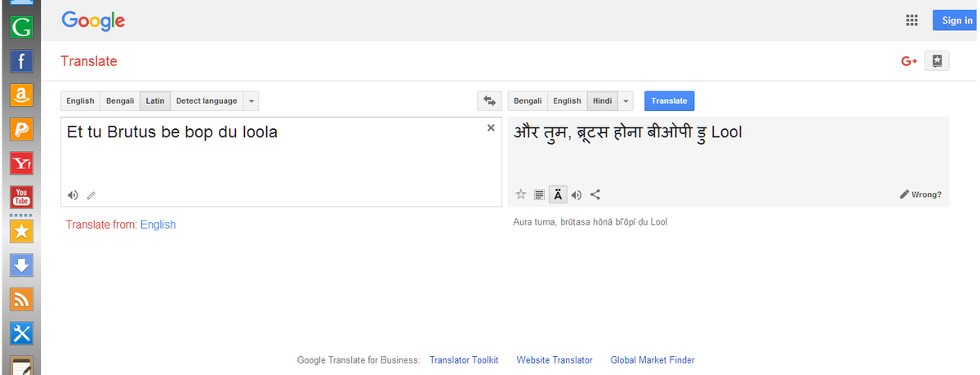The height and width of the screenshot is (375, 980).
Task: Open the Website Translator link
Action: [555, 360]
